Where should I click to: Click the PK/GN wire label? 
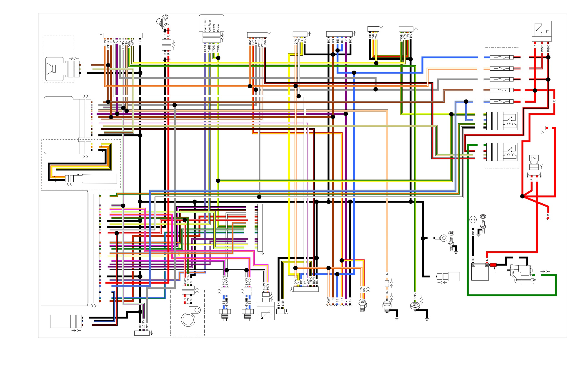[224, 281]
